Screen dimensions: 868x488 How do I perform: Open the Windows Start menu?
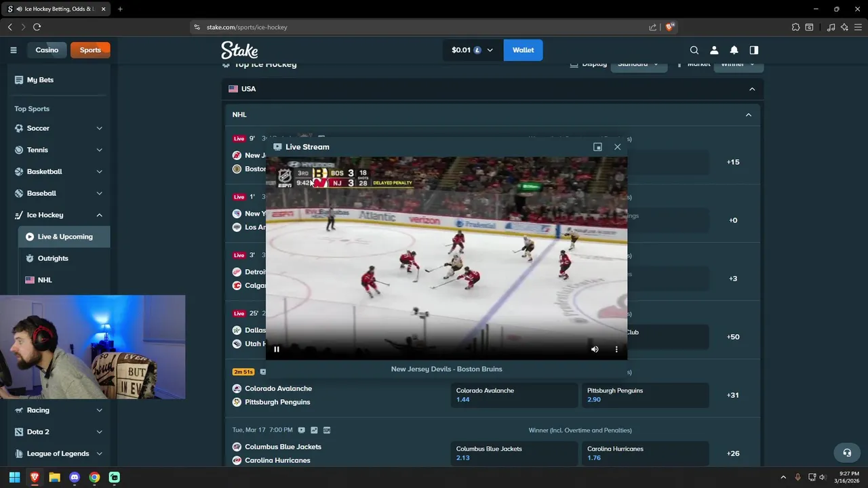[14, 477]
